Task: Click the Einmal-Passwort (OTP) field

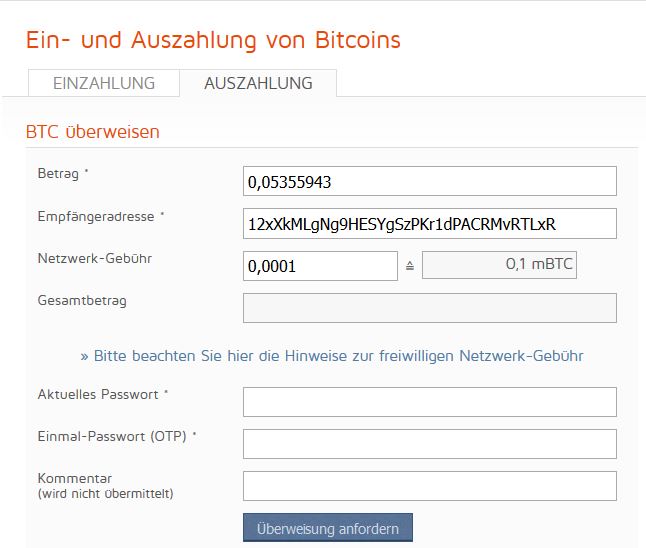Action: 430,444
